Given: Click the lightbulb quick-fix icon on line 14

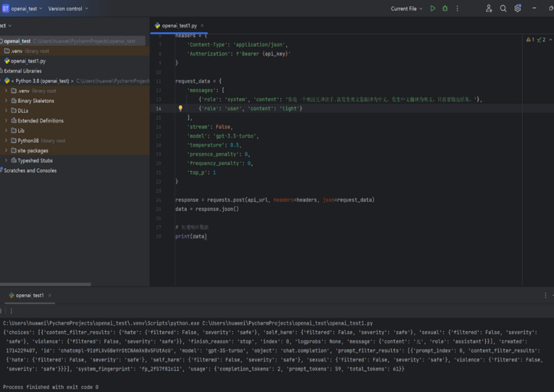Looking at the screenshot, I should coord(180,108).
